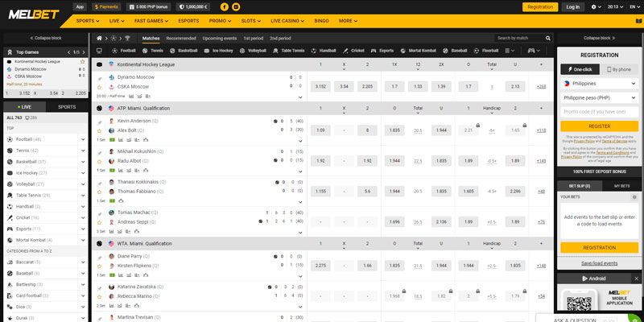Select the Esports sport filter
The height and width of the screenshot is (322, 644).
[382, 51]
